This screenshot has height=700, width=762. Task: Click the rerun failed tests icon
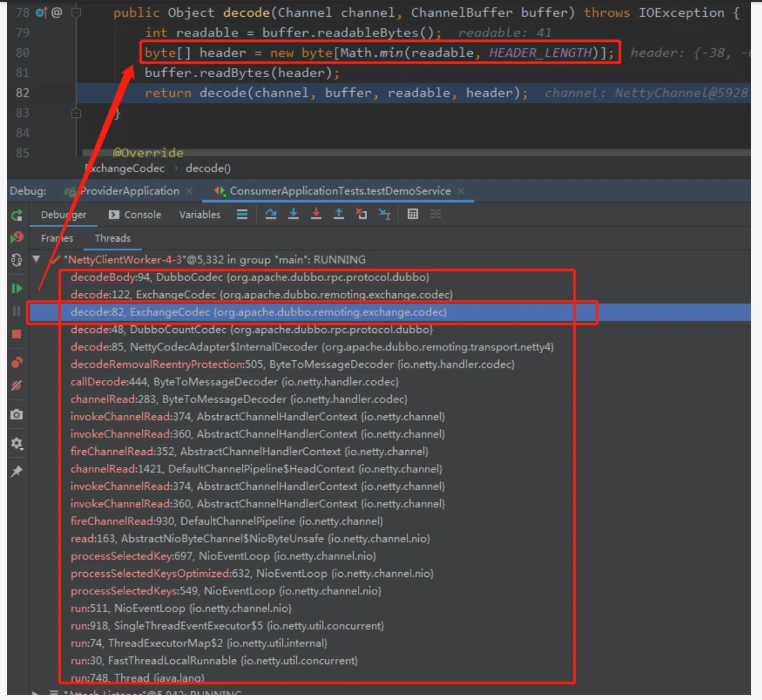pos(17,237)
